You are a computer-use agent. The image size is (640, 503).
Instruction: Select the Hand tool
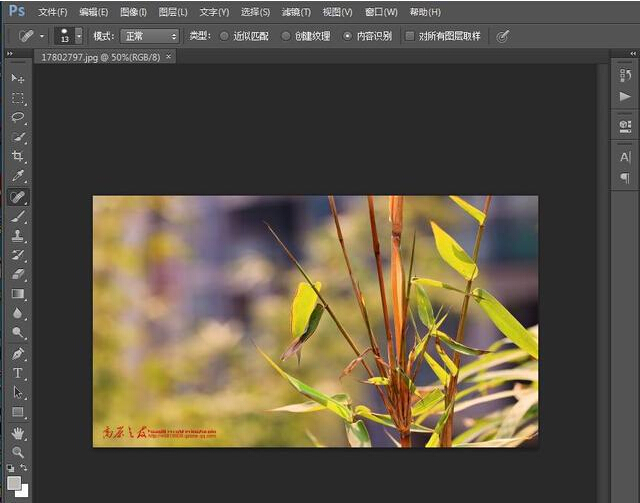point(18,433)
